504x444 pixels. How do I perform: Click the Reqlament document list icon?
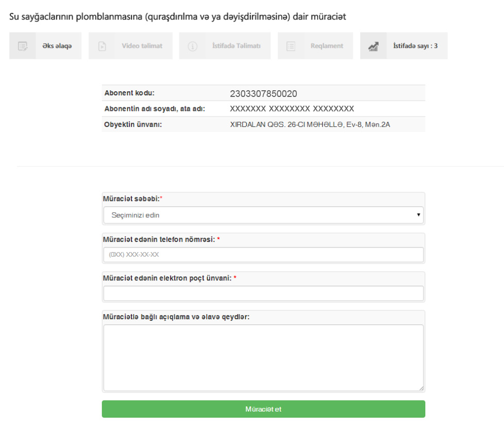(291, 46)
